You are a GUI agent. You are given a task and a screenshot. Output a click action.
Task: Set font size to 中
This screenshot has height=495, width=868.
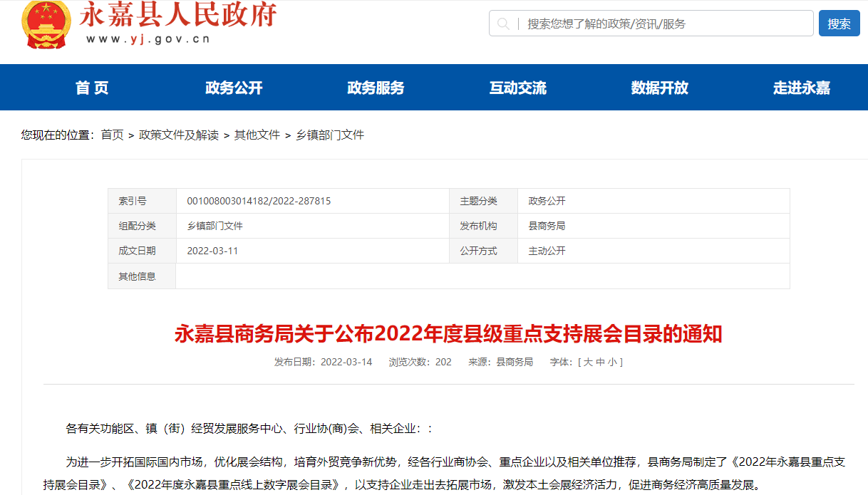[600, 362]
